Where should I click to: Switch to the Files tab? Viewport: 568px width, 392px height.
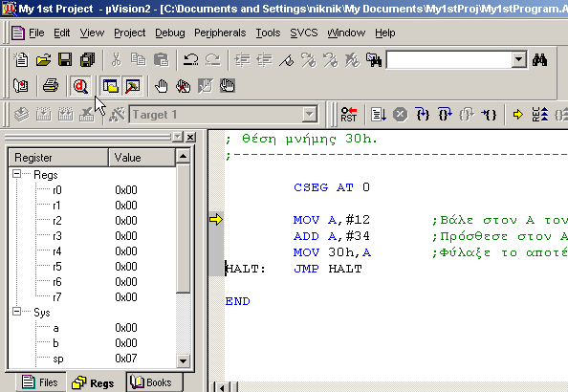[40, 382]
